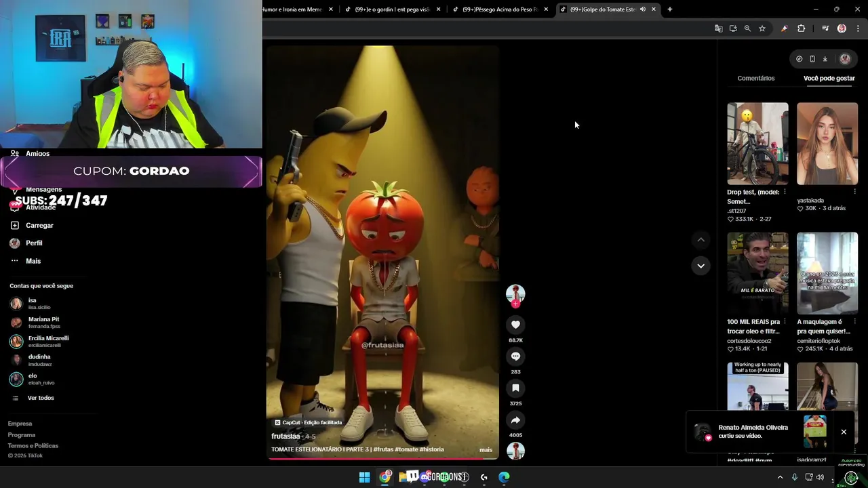Expand the caption with 'mais'
868x488 pixels.
[x=486, y=450]
